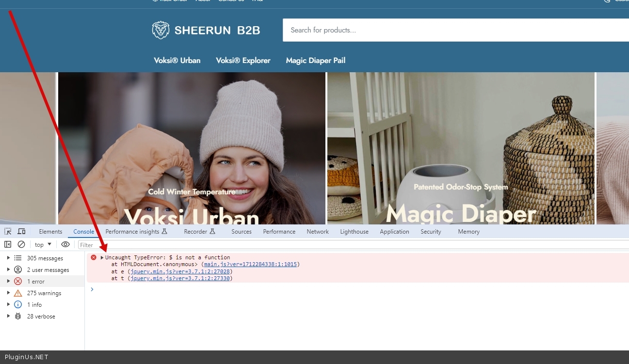
Task: Click the console Filter input field
Action: click(x=339, y=245)
